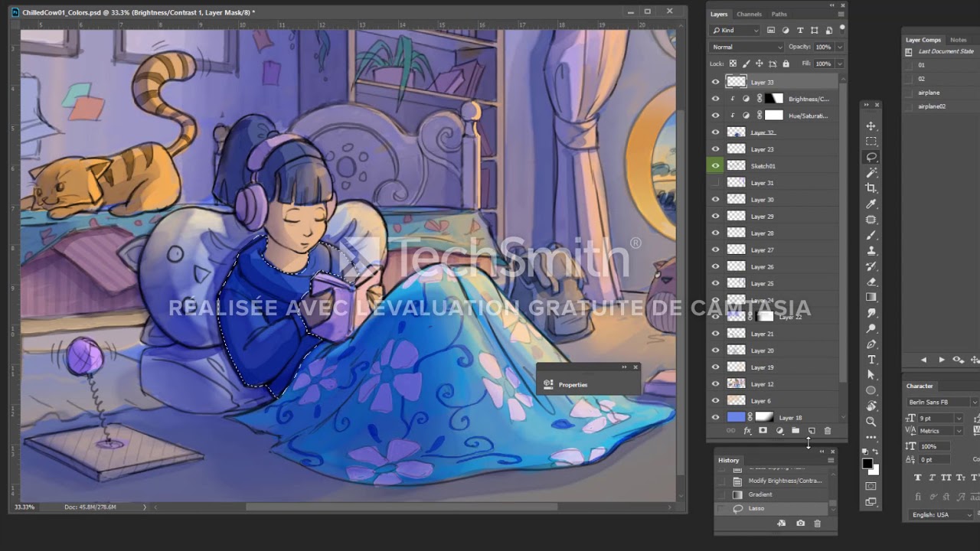This screenshot has width=980, height=551.
Task: Open the Kind filter dropdown
Action: click(735, 30)
